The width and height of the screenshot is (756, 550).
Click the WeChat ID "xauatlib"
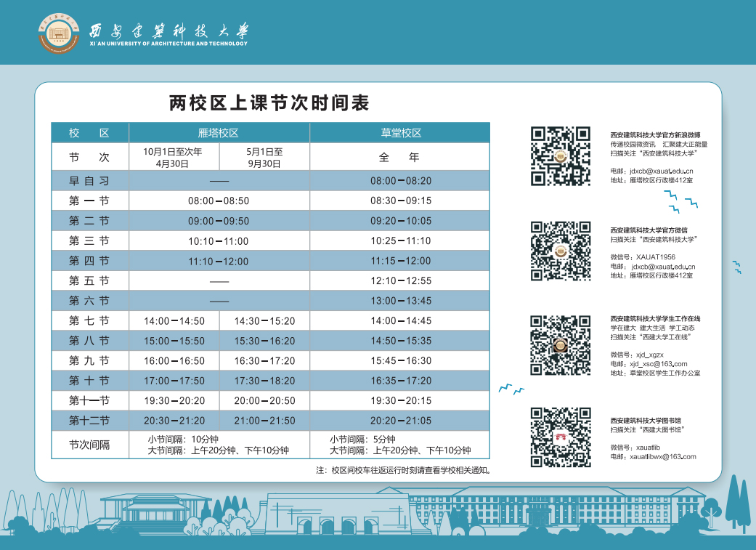tap(648, 448)
